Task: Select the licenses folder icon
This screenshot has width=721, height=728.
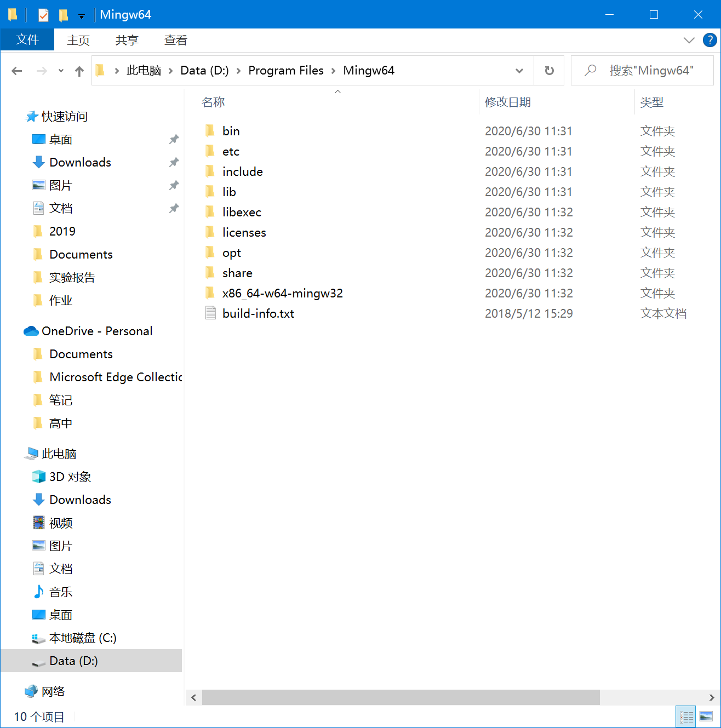Action: [x=210, y=232]
